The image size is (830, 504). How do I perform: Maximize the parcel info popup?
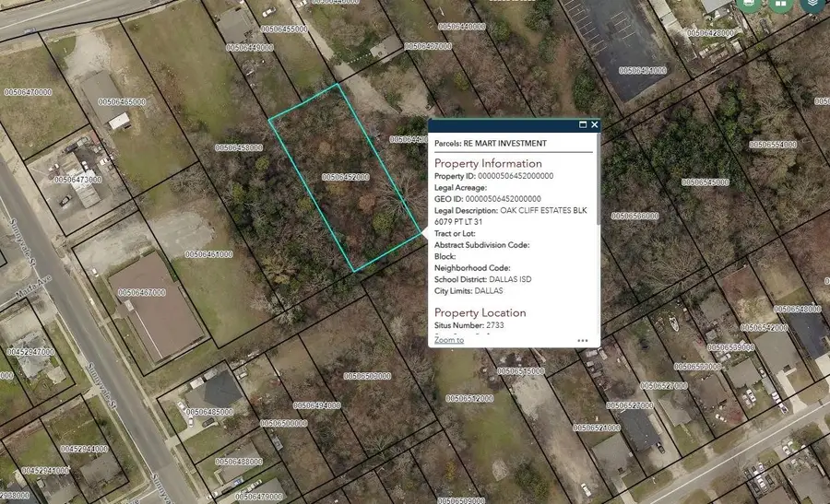tap(583, 124)
